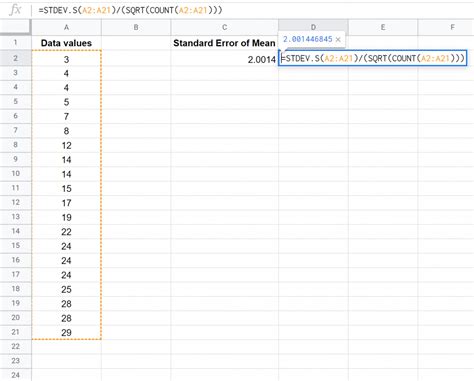Viewport: 474px width, 381px height.
Task: Select cell A5 with value 5
Action: [x=66, y=102]
